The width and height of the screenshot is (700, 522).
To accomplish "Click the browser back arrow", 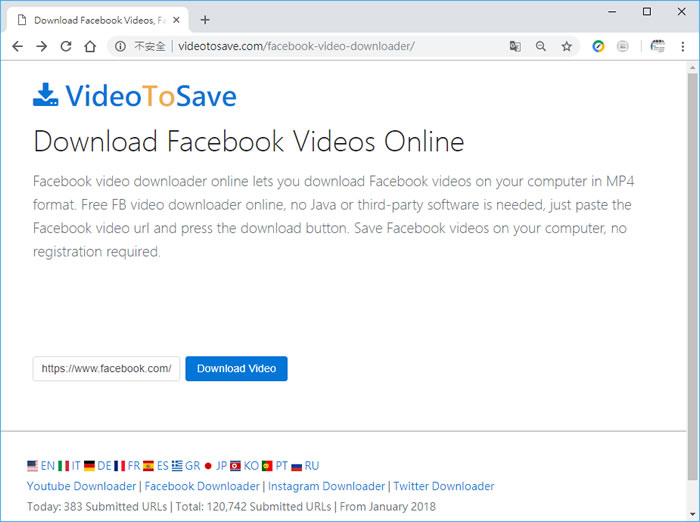I will pos(17,46).
